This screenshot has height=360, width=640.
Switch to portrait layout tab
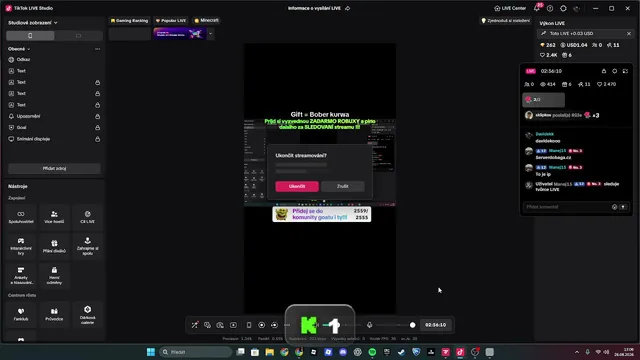point(30,36)
